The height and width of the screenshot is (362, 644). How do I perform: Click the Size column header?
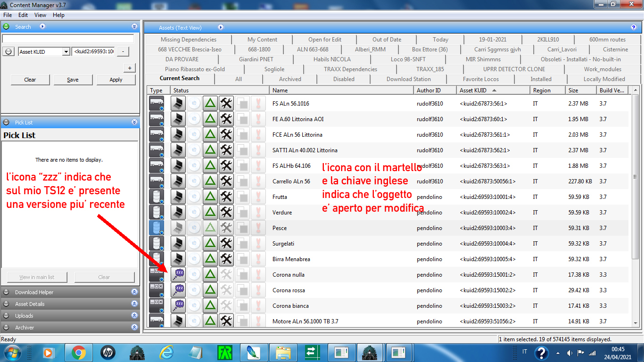click(x=581, y=90)
